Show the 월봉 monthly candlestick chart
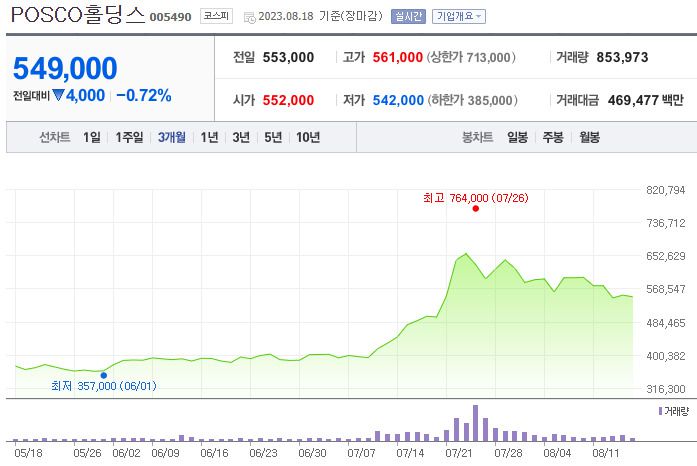697x466 pixels. (589, 137)
